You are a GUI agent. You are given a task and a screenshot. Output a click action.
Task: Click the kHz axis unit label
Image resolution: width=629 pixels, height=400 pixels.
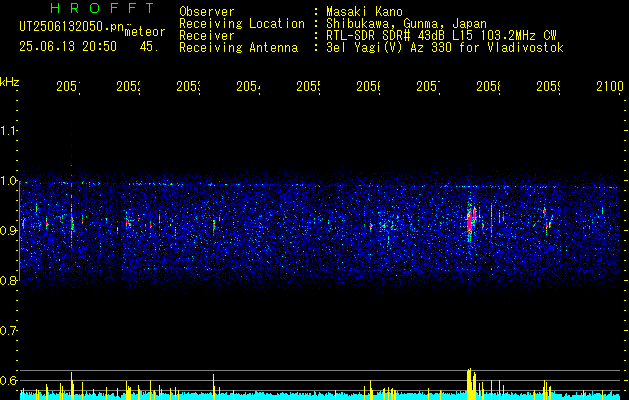click(10, 82)
